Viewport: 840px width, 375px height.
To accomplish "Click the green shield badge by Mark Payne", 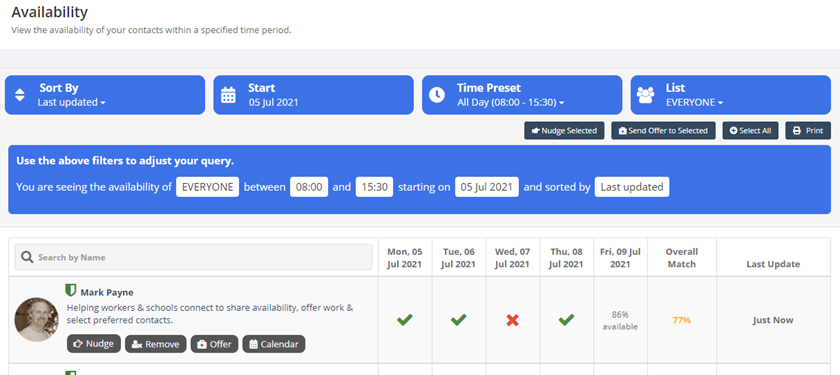I will [70, 291].
